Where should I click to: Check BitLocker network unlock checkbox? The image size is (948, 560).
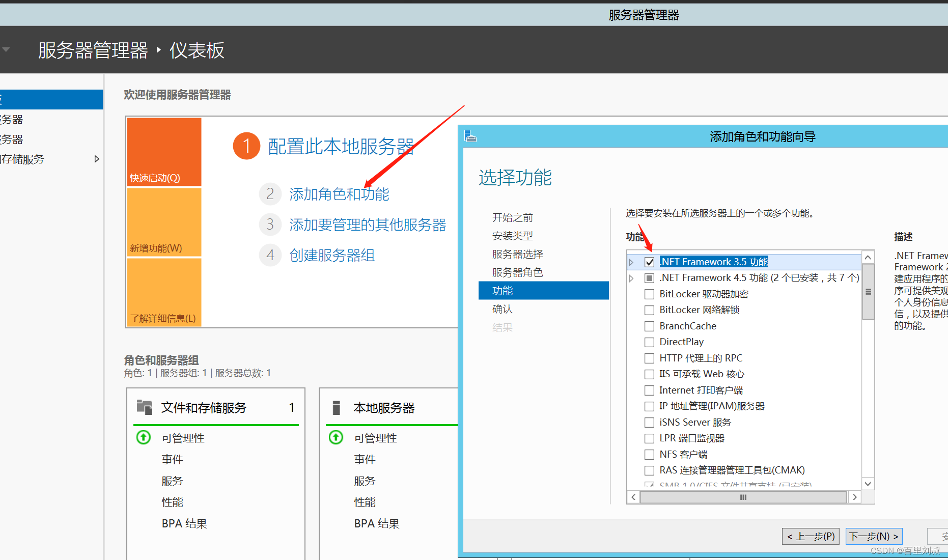pos(649,310)
